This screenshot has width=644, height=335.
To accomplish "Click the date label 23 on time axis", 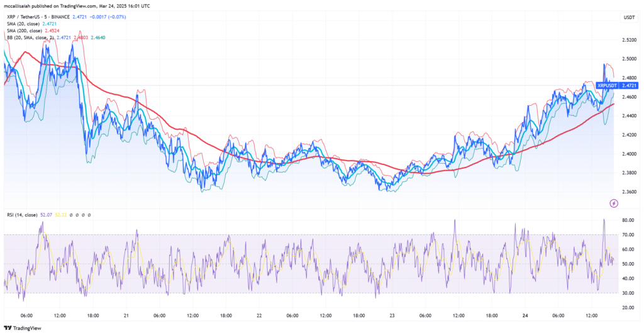I will pos(392,315).
